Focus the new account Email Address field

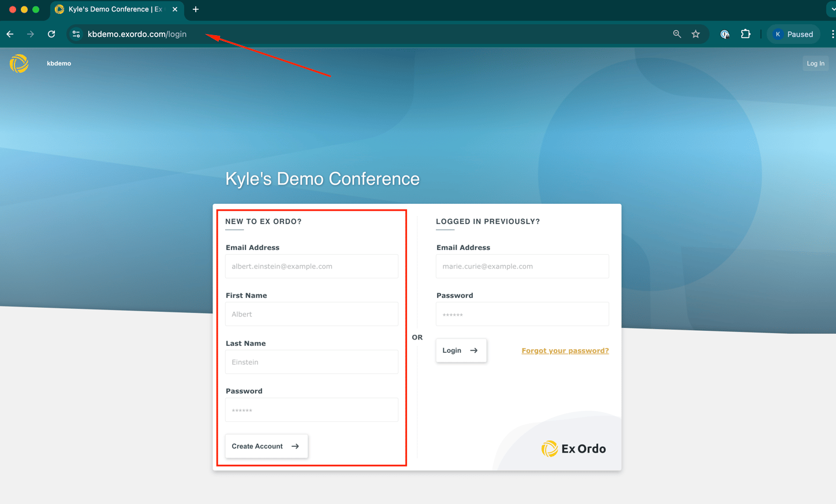pos(312,266)
